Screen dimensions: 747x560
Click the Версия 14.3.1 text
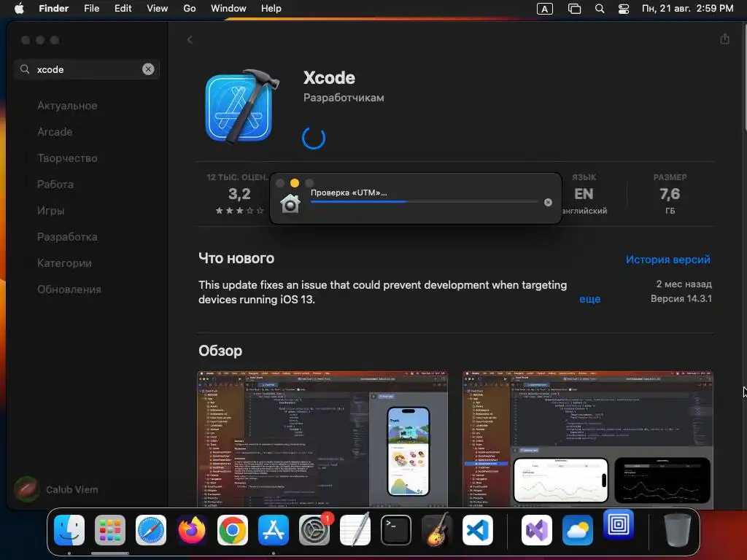pos(681,298)
